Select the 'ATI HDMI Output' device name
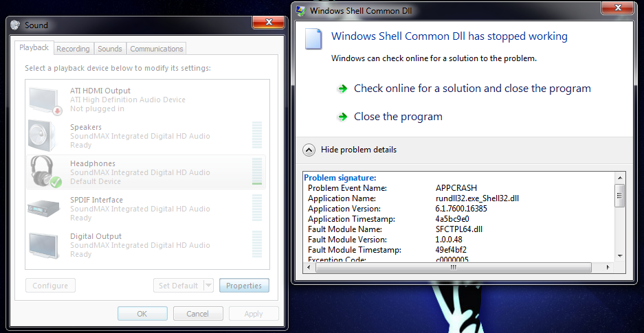 pyautogui.click(x=100, y=91)
